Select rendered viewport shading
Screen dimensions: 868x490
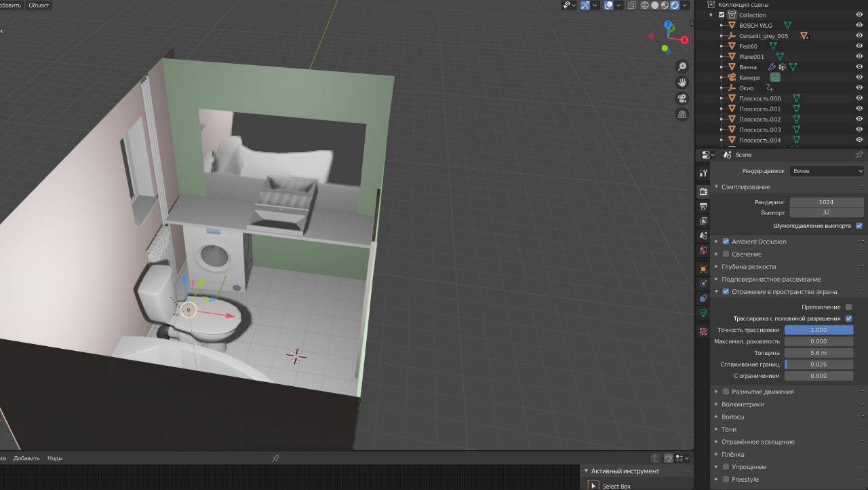(675, 5)
